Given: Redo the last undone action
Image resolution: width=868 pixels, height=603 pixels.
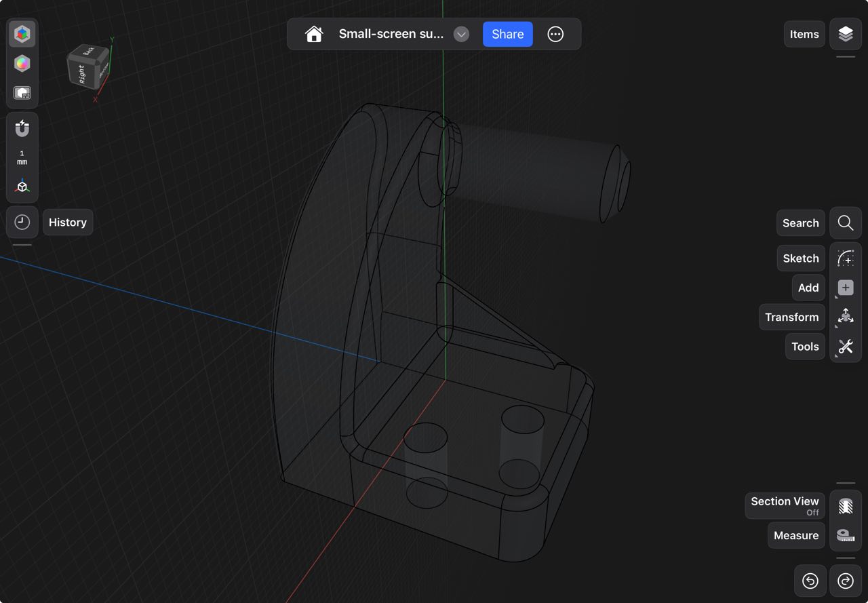Looking at the screenshot, I should pos(845,581).
